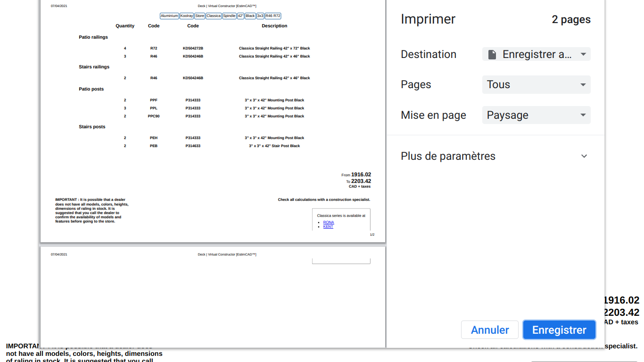Image resolution: width=644 pixels, height=362 pixels.
Task: Click the Aluminium tag in preview header
Action: 169,16
